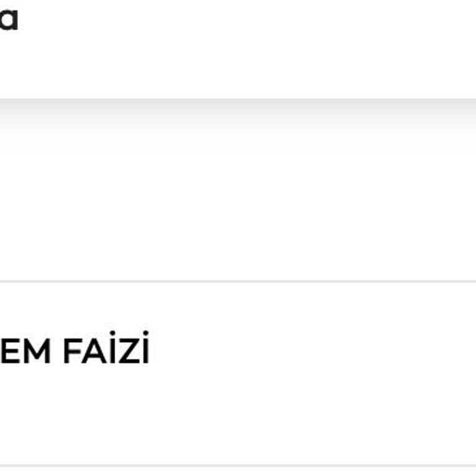Image resolution: width=476 pixels, height=476 pixels.
Task: Click the letter "F" in FAİZİ
Action: [72, 352]
